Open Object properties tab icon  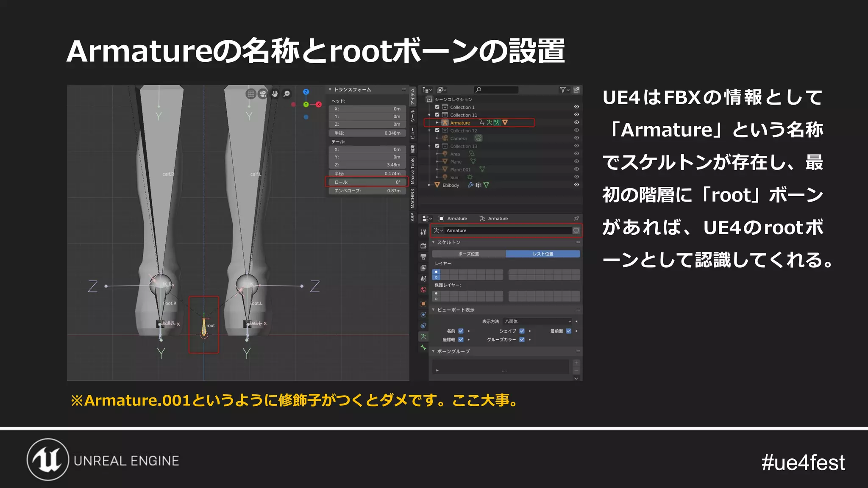click(x=423, y=304)
